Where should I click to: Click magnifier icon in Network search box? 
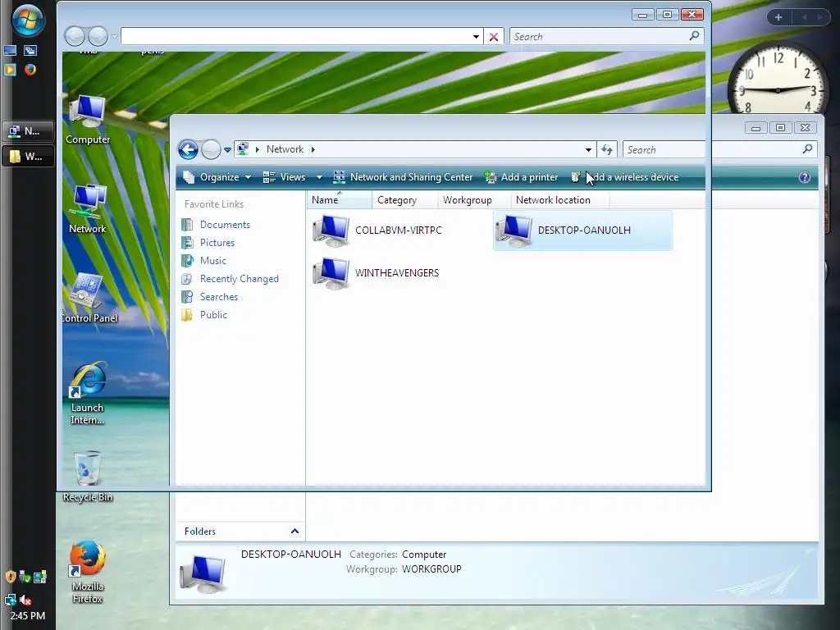coord(808,149)
